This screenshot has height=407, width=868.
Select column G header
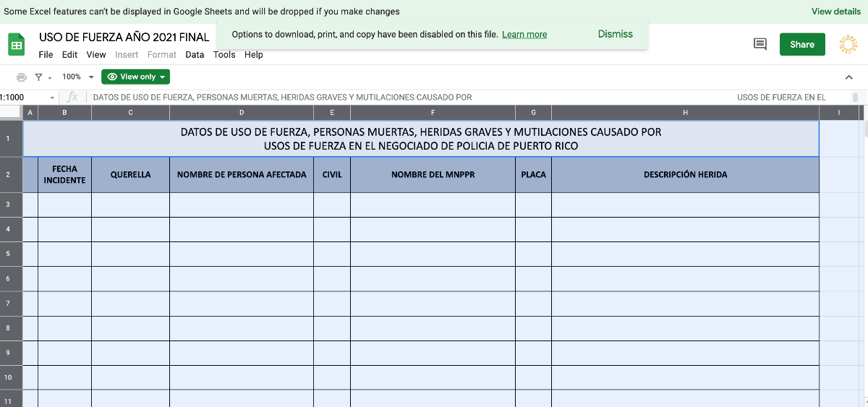[533, 112]
